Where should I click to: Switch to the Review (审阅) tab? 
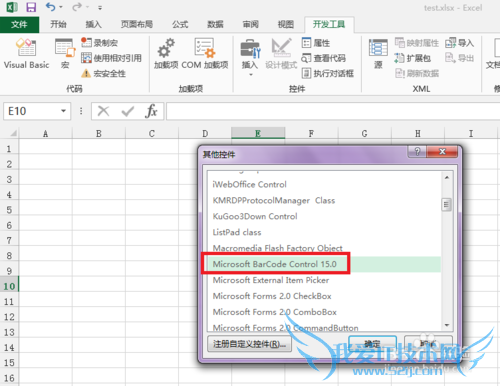[250, 24]
